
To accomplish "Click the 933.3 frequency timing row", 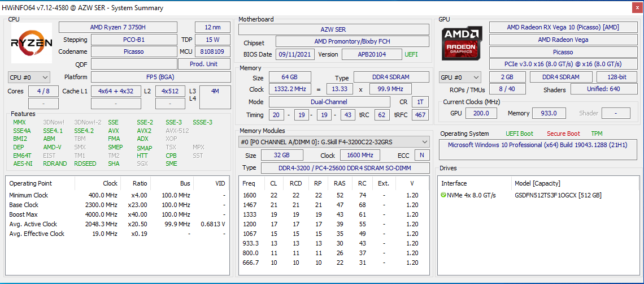I will [x=334, y=243].
